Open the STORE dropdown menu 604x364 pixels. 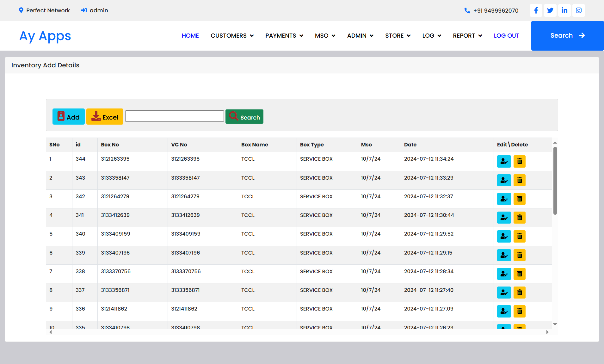pos(398,36)
